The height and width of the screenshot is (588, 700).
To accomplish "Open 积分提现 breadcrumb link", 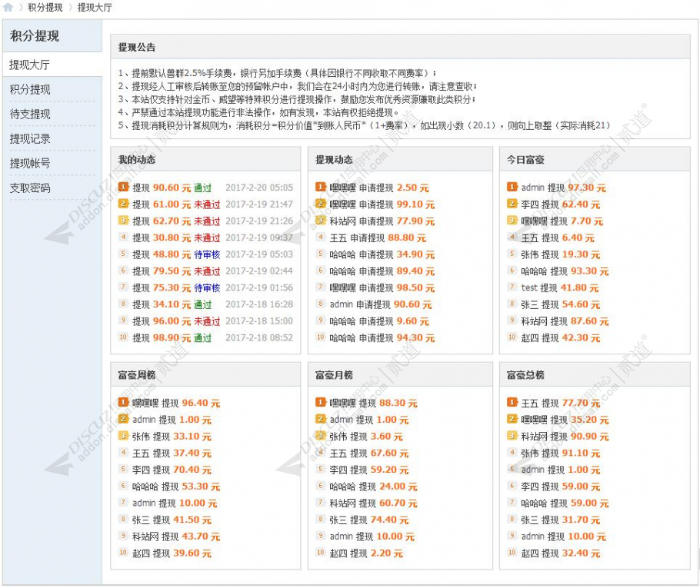I will click(45, 7).
